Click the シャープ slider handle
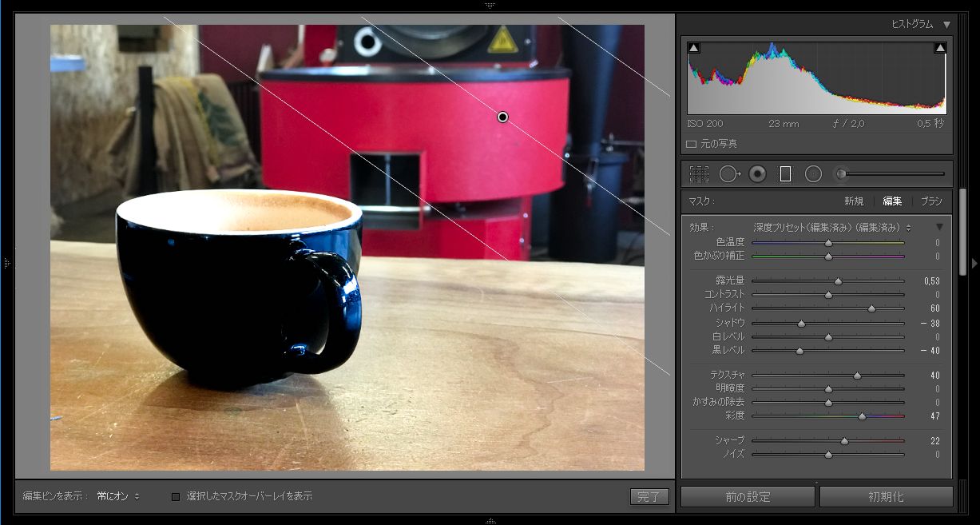Screen dimensions: 980x525 pos(844,440)
